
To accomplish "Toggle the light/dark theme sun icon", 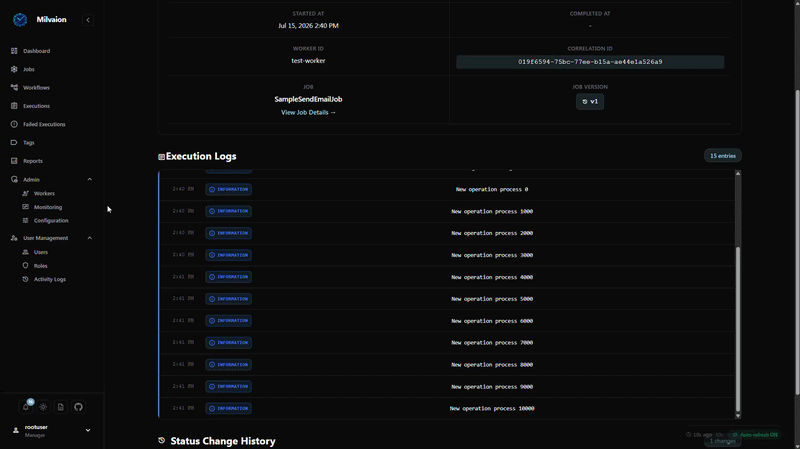I will [43, 407].
